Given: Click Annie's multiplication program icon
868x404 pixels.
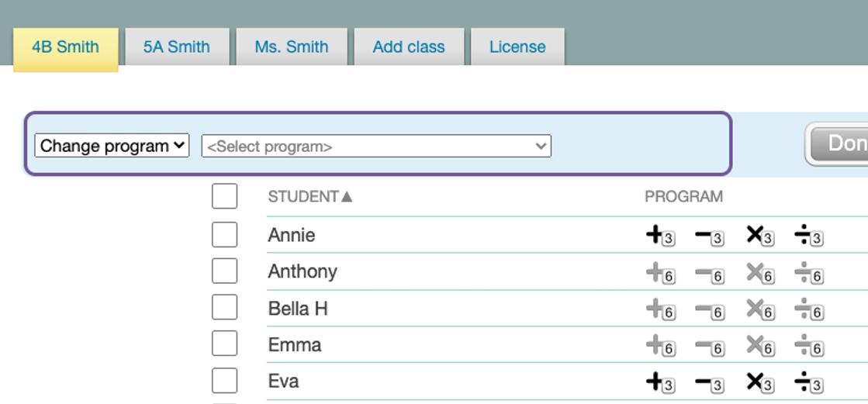Looking at the screenshot, I should click(x=759, y=236).
